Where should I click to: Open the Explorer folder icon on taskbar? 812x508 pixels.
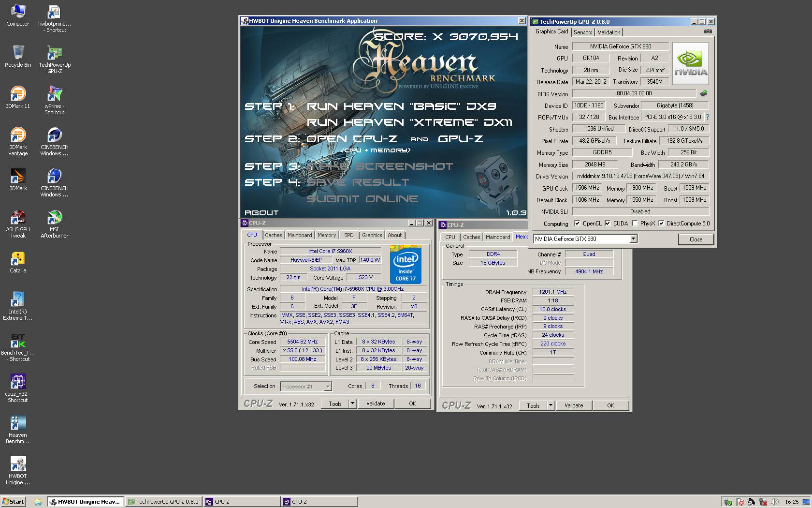(x=38, y=502)
